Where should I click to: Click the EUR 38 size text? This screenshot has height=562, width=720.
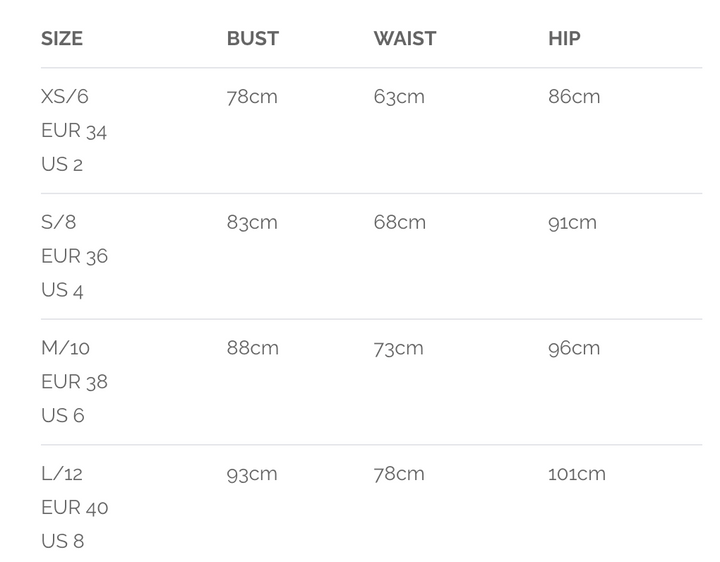[x=74, y=382]
